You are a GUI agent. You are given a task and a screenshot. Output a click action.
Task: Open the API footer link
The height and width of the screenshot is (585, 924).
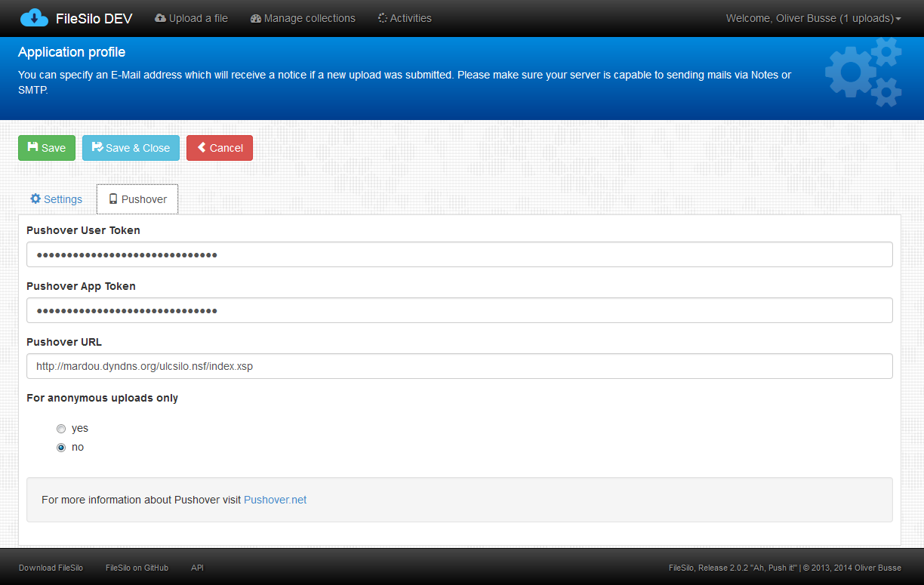coord(197,568)
